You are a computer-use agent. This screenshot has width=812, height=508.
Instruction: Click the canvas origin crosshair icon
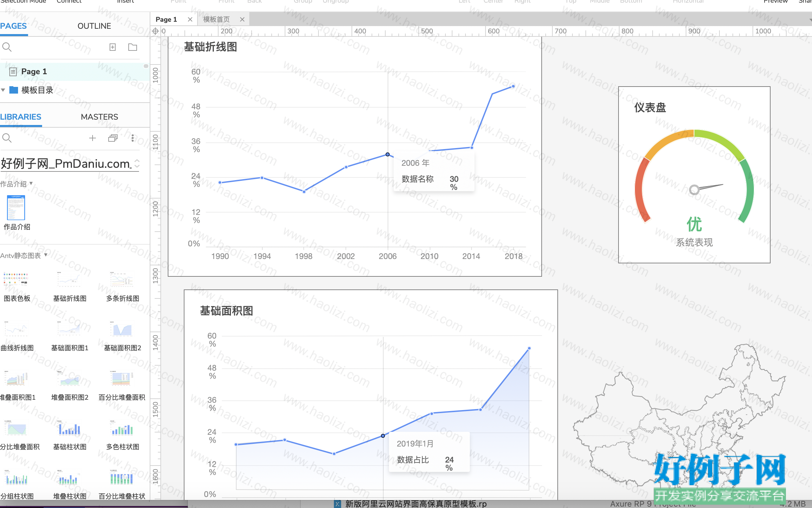(155, 31)
